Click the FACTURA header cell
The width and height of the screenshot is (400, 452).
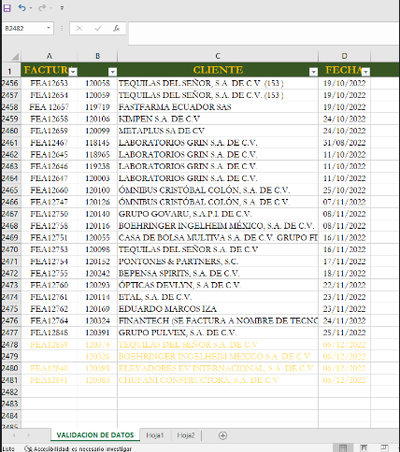click(49, 70)
